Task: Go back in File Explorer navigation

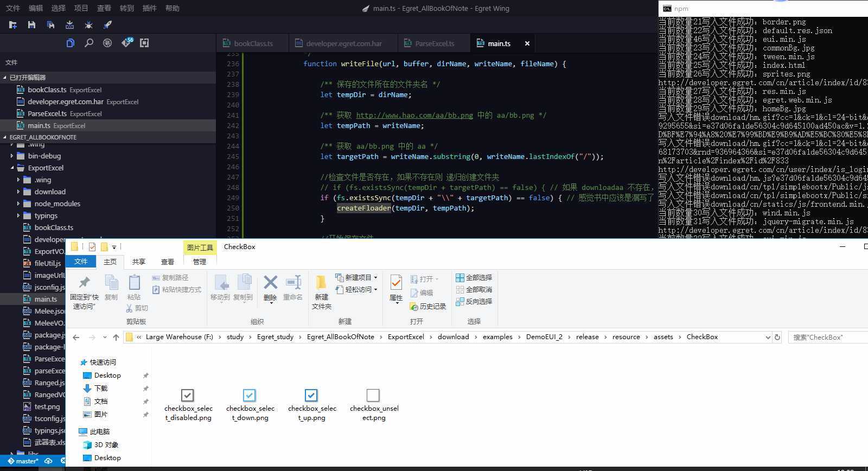Action: coord(76,337)
